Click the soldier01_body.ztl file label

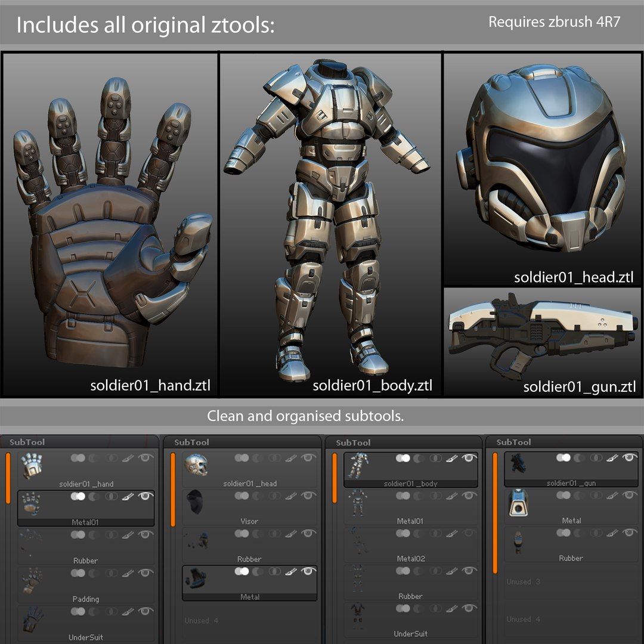click(x=373, y=386)
